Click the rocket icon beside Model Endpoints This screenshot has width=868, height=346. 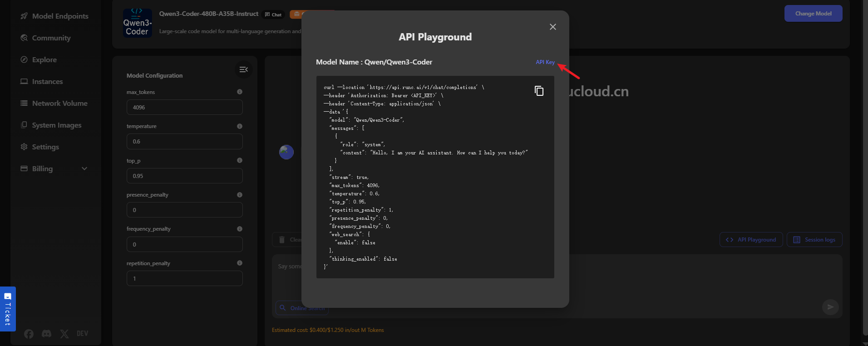coord(24,16)
